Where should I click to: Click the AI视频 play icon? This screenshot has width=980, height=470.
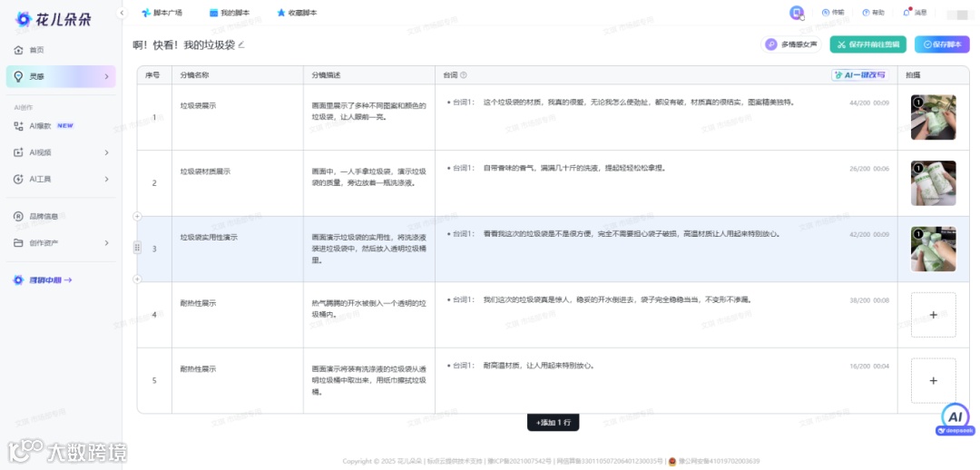click(18, 152)
